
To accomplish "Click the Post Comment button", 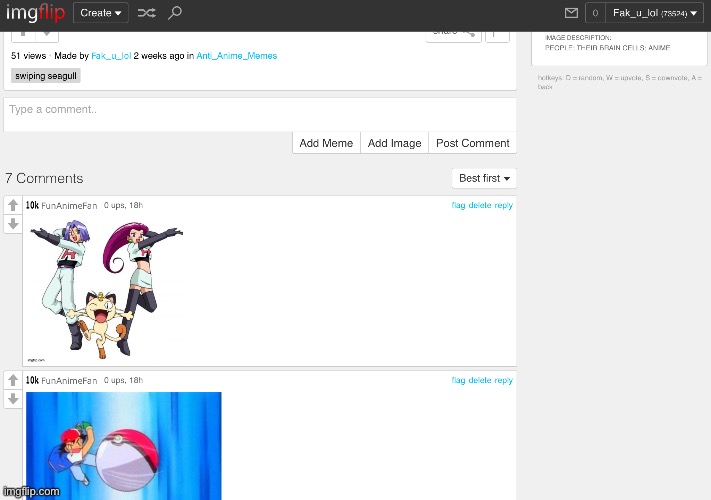I will click(x=472, y=143).
